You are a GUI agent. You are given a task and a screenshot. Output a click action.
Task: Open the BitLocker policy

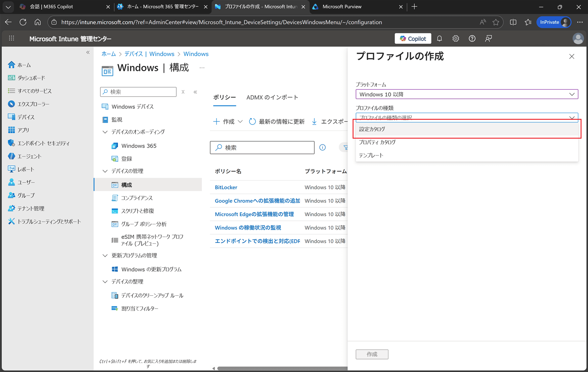tap(226, 187)
